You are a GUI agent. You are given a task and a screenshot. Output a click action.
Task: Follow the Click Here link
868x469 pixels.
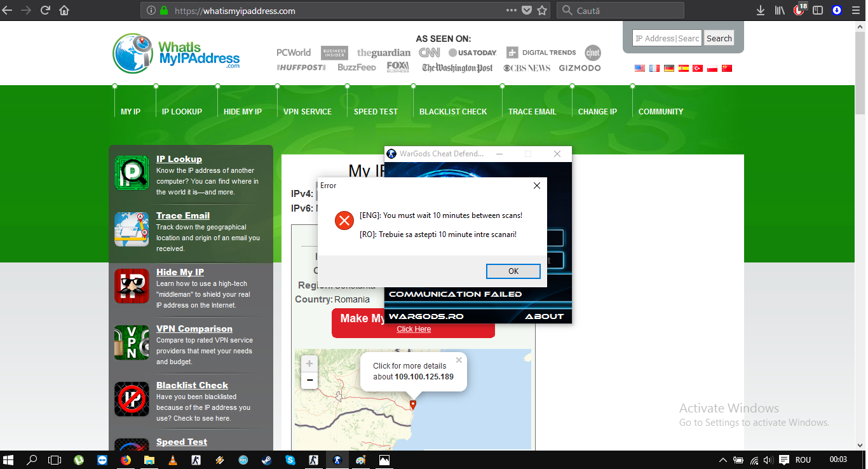point(414,329)
